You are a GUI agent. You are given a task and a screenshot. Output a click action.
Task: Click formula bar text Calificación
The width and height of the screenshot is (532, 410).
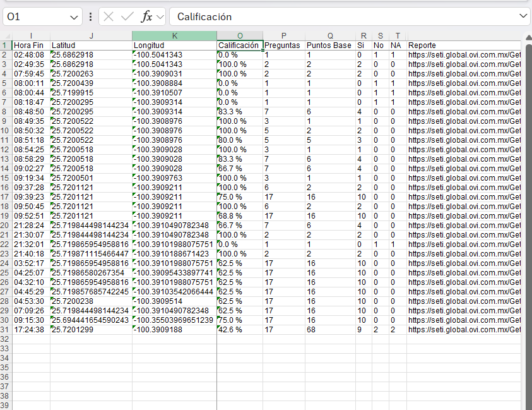[x=204, y=17]
